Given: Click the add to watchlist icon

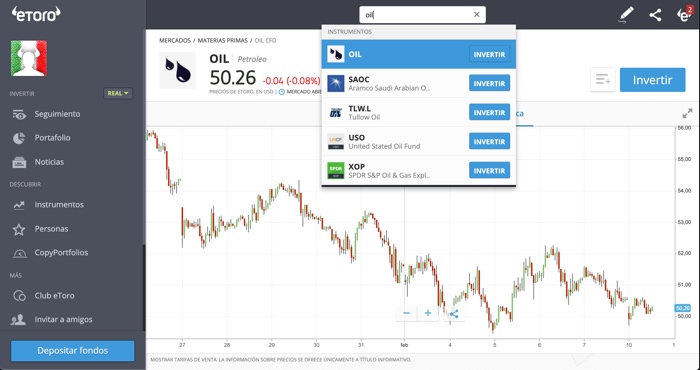Looking at the screenshot, I should [603, 80].
